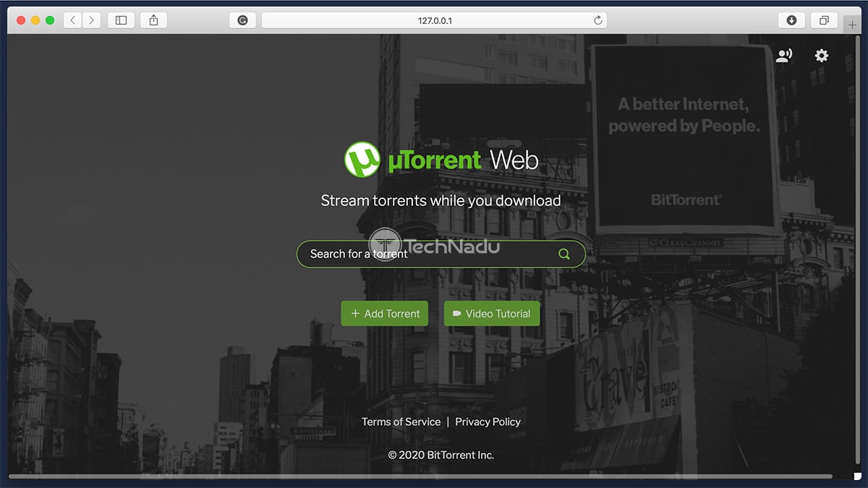Click the Add Torrent button

pyautogui.click(x=385, y=314)
